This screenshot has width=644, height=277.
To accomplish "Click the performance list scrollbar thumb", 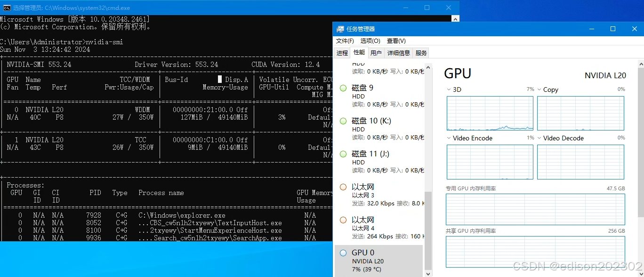I will [x=427, y=231].
